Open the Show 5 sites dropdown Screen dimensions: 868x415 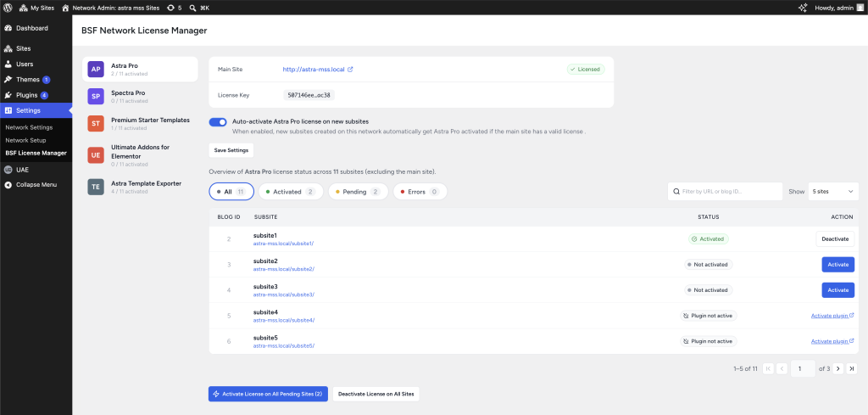coord(833,192)
